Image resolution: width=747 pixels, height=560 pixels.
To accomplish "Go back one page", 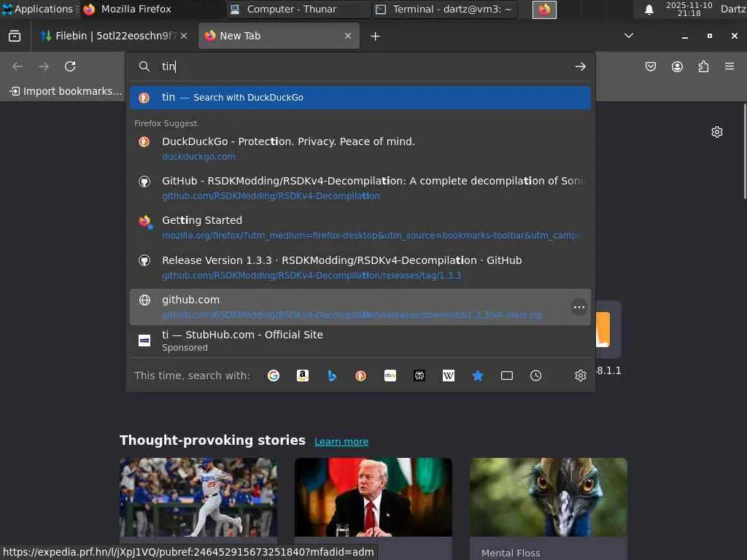I will click(x=18, y=66).
